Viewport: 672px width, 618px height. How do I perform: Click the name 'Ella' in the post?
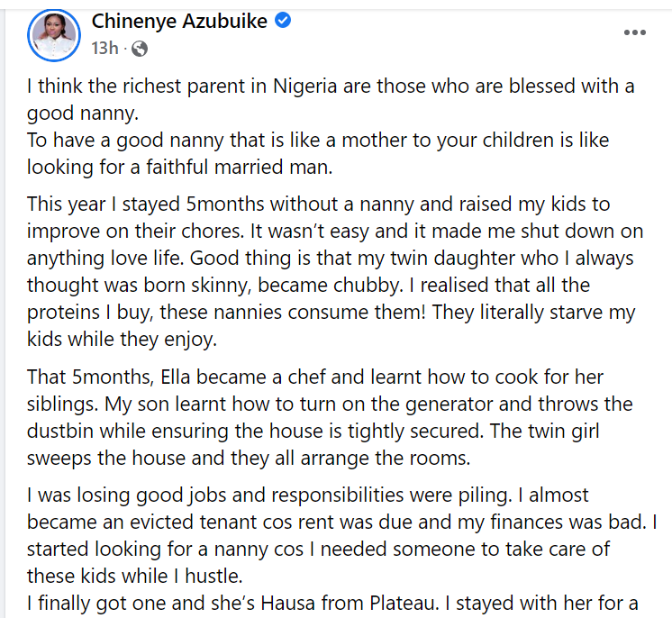click(x=176, y=377)
